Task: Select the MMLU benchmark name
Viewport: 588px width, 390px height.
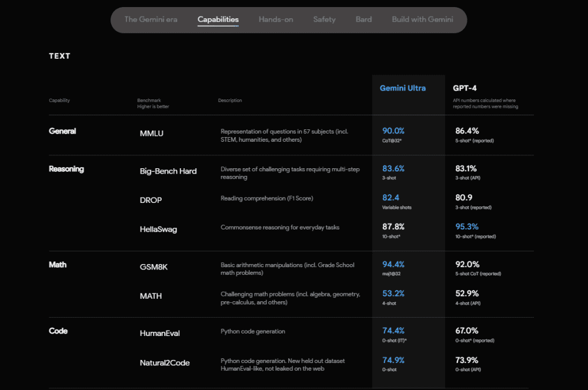Action: pyautogui.click(x=151, y=133)
